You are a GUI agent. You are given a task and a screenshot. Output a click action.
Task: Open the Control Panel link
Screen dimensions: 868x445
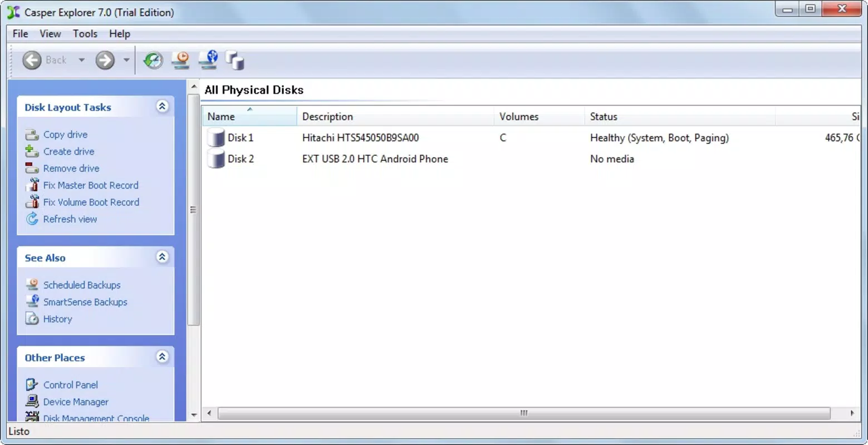coord(70,385)
